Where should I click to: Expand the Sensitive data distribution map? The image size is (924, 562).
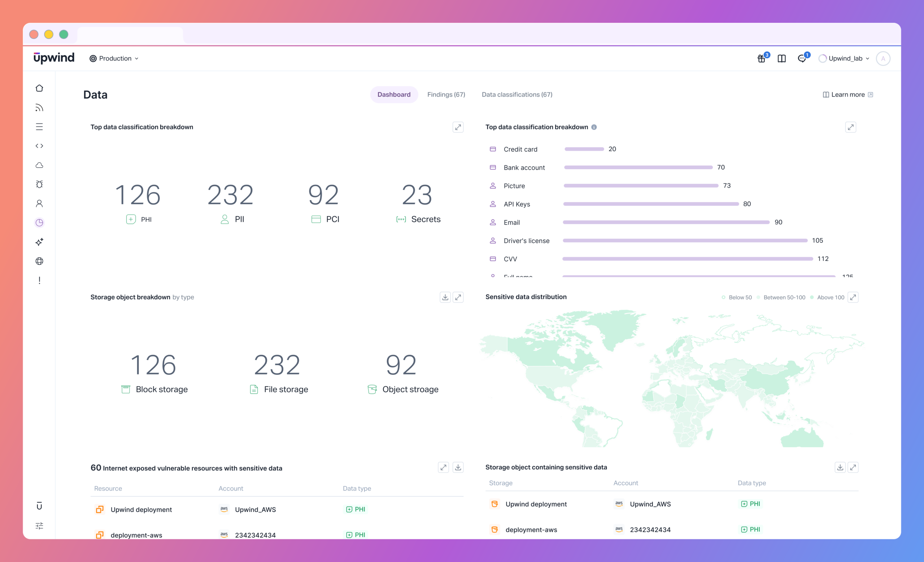pos(853,297)
